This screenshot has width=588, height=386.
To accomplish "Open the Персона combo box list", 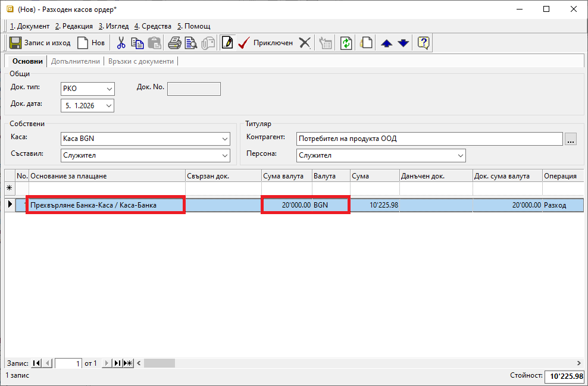I will pos(460,156).
